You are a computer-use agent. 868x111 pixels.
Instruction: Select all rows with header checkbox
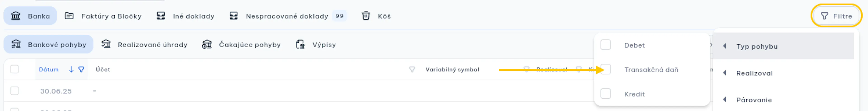coord(14,69)
